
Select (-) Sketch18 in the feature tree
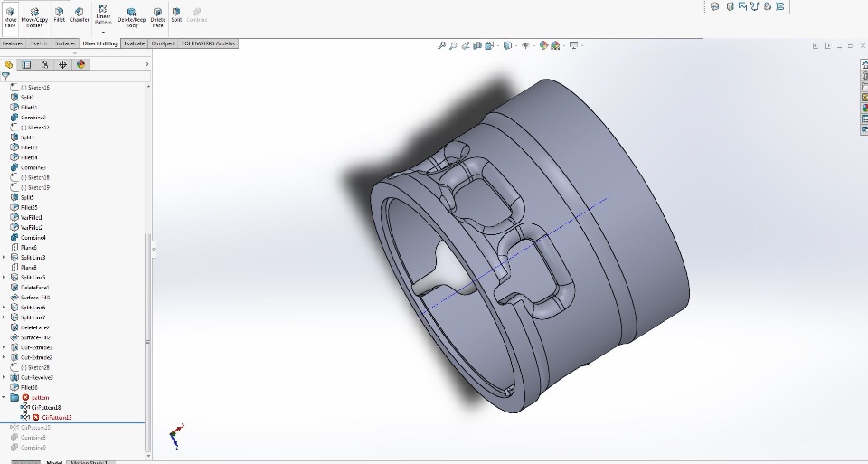35,177
